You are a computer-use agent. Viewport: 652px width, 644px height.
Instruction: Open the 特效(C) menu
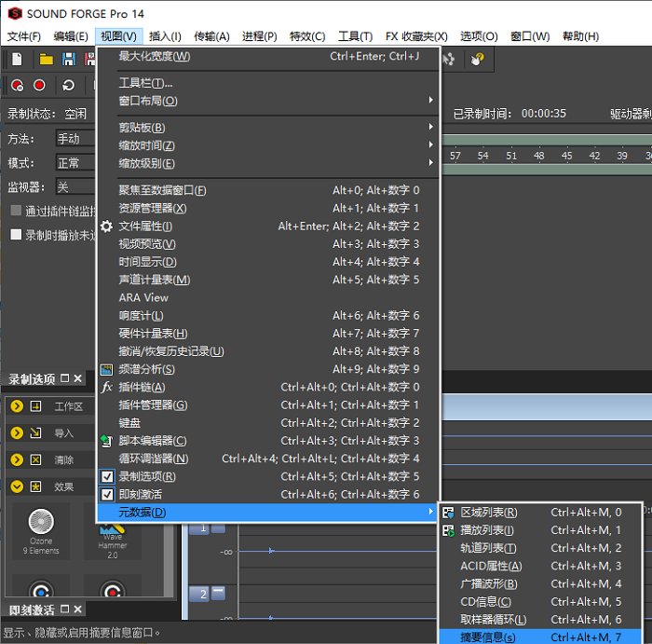tap(307, 36)
